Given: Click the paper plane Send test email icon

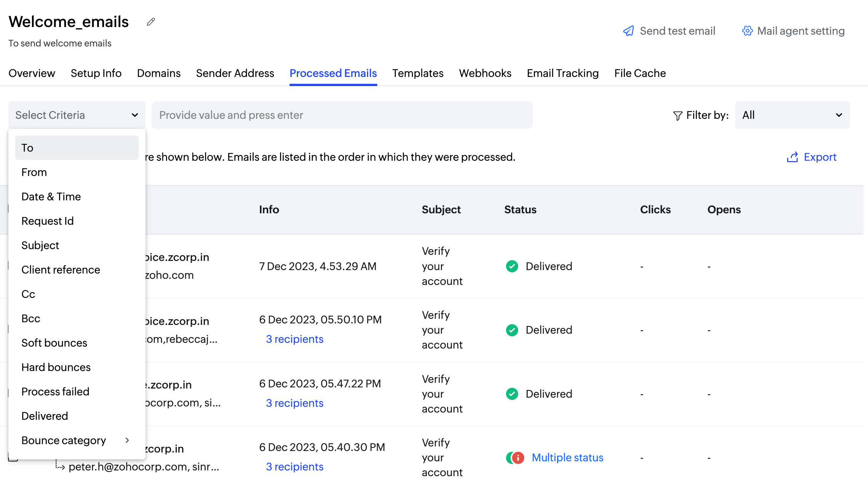Looking at the screenshot, I should 628,31.
